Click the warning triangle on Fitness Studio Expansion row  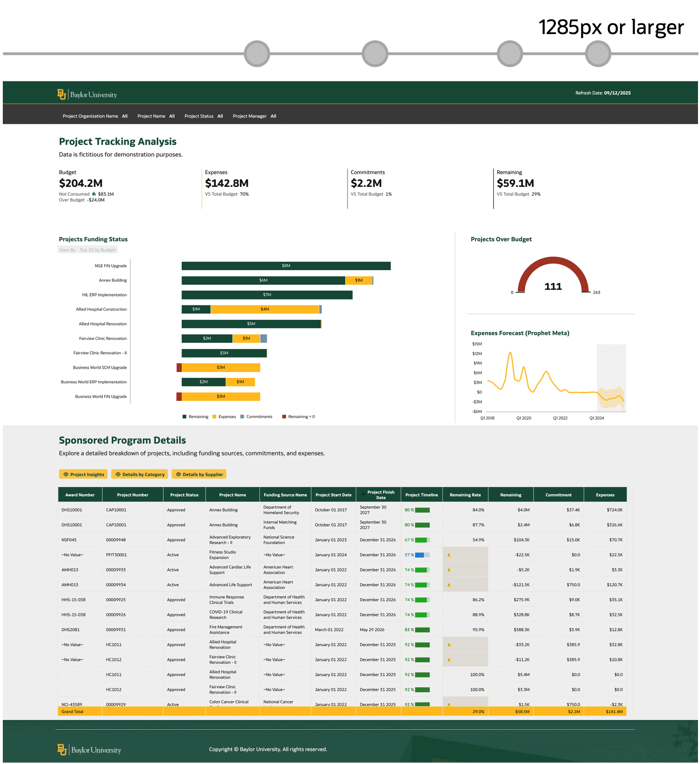(449, 555)
